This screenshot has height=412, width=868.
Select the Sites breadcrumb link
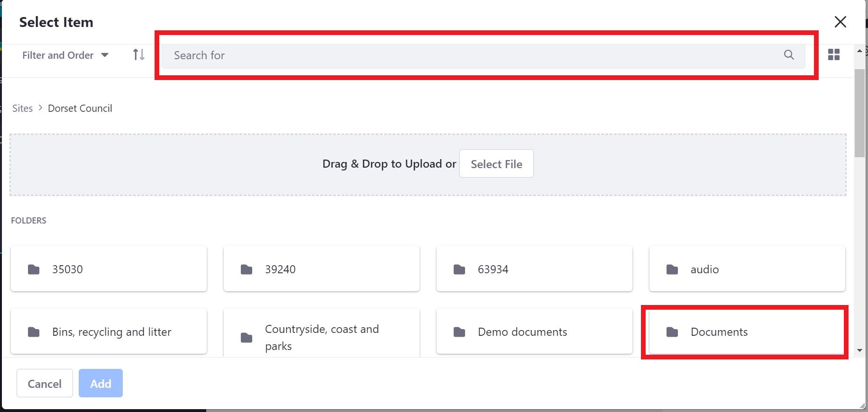pos(22,108)
